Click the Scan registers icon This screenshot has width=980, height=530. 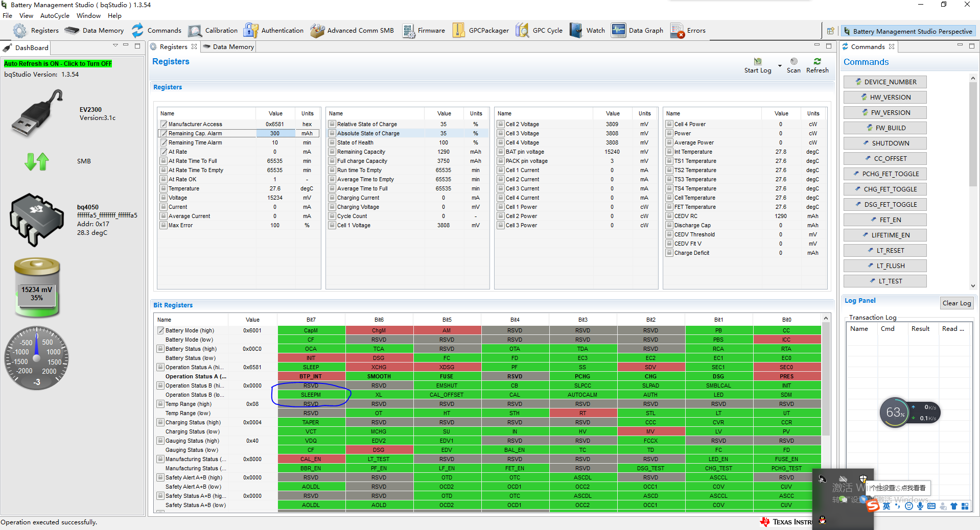point(794,62)
